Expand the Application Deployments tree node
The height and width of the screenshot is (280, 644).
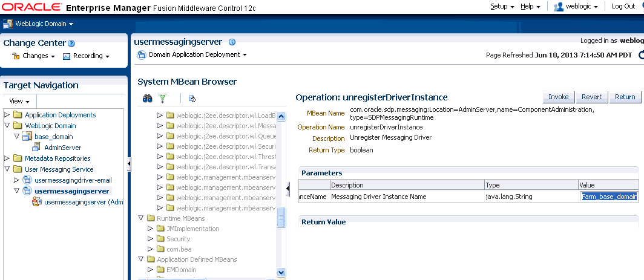point(7,114)
